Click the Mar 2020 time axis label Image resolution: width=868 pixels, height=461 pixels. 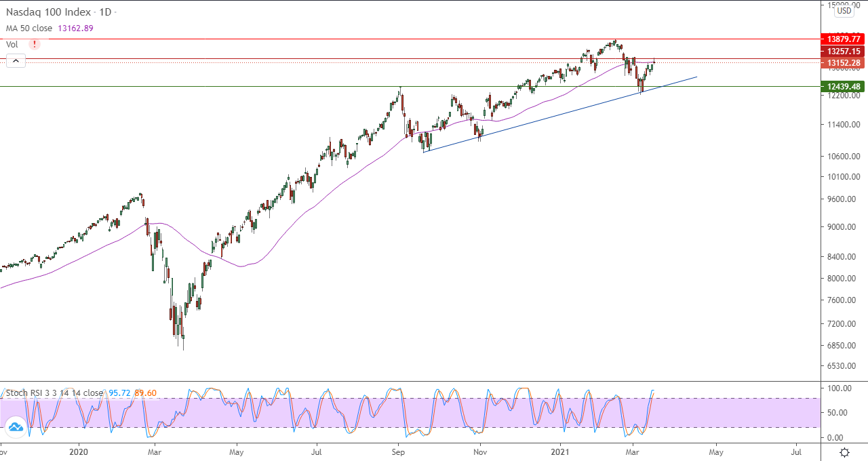click(x=154, y=452)
